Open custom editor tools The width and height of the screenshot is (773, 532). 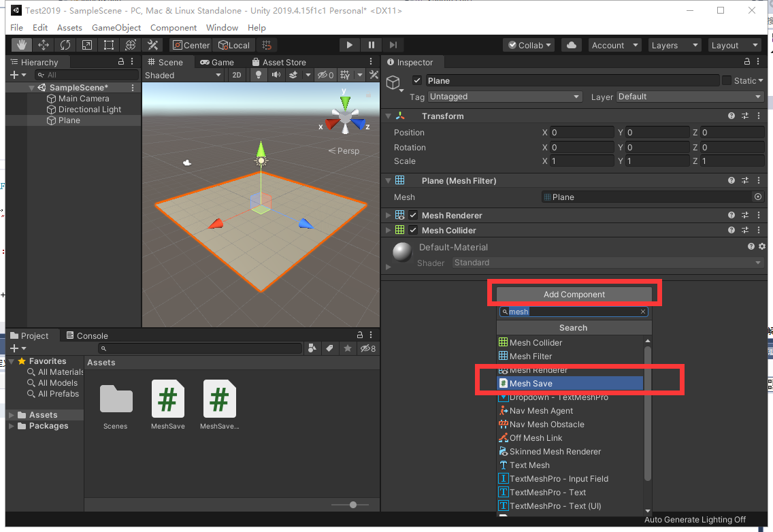(152, 45)
